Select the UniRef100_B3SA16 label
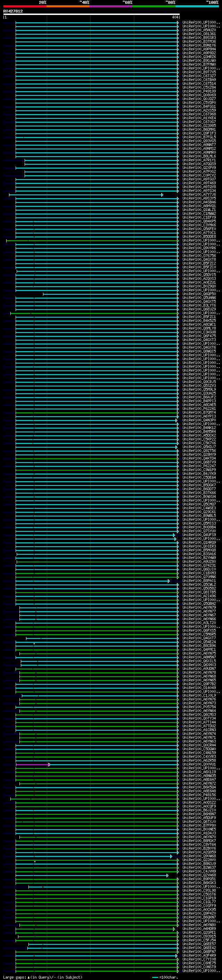The width and height of the screenshot is (222, 980). 199,554
